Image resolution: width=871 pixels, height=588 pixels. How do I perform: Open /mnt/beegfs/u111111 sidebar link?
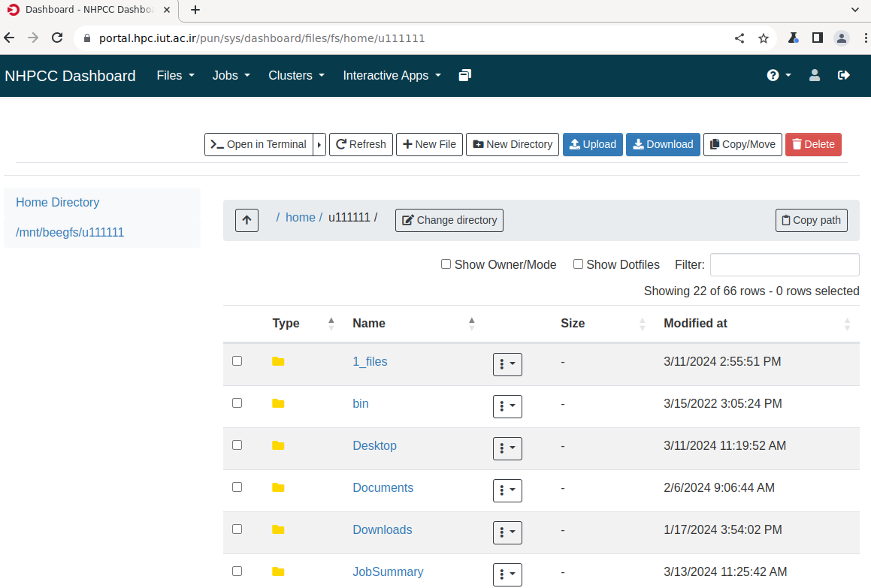pyautogui.click(x=70, y=233)
